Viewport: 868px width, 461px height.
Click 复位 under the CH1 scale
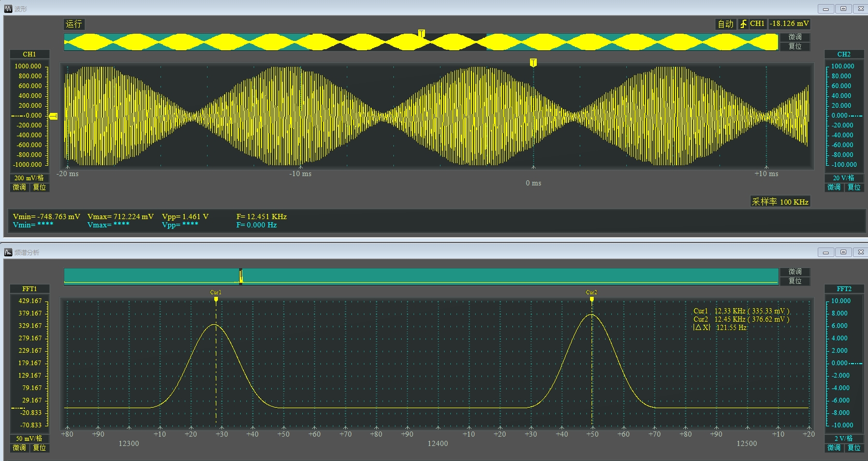point(39,187)
